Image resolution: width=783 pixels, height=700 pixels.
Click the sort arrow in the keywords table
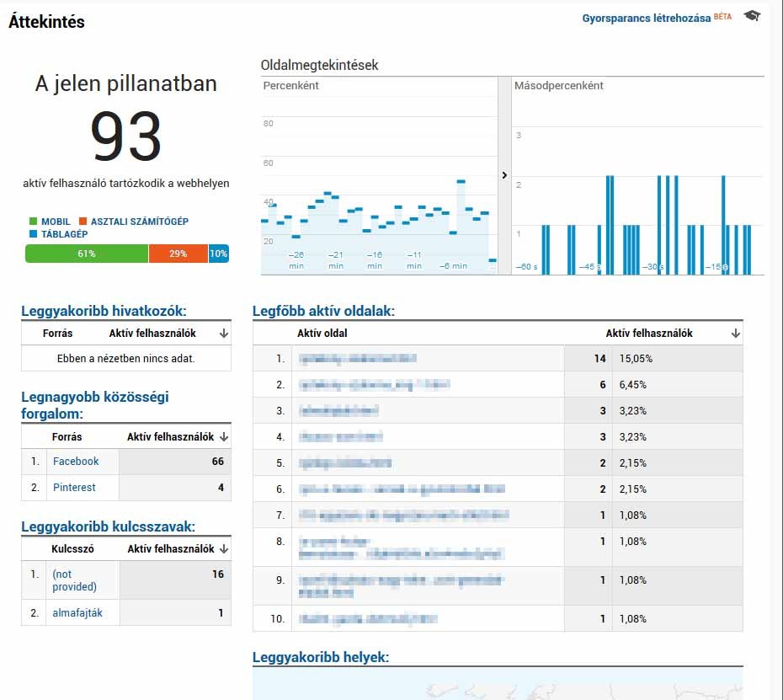click(222, 548)
